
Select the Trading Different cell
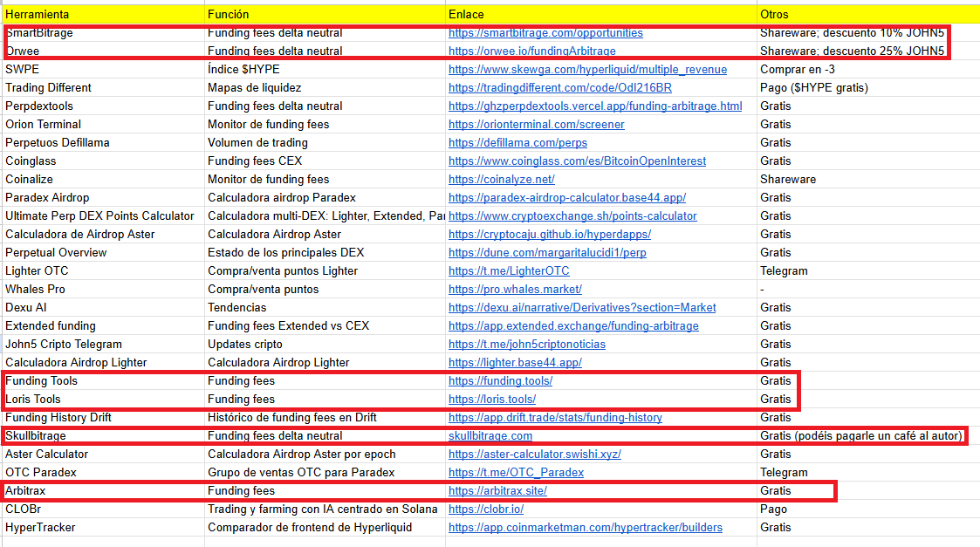pos(103,87)
